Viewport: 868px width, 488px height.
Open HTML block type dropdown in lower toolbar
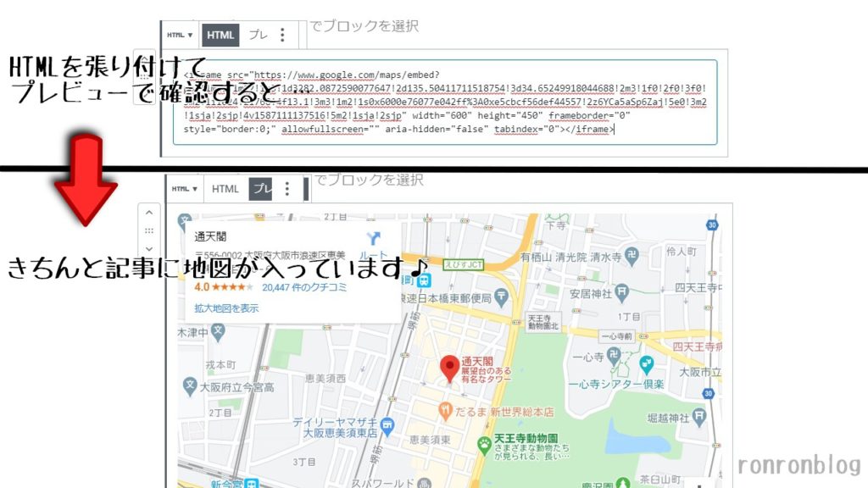(x=184, y=189)
